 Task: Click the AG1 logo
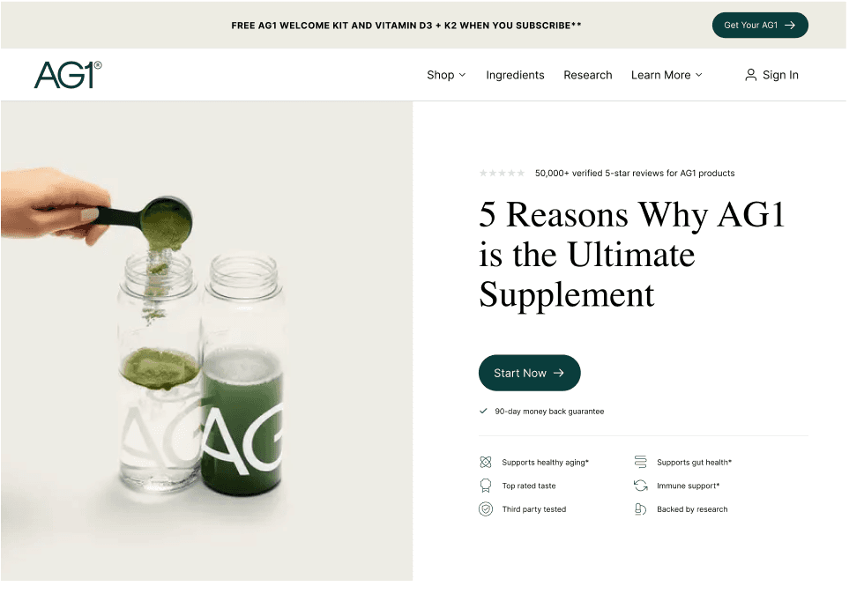pos(68,75)
